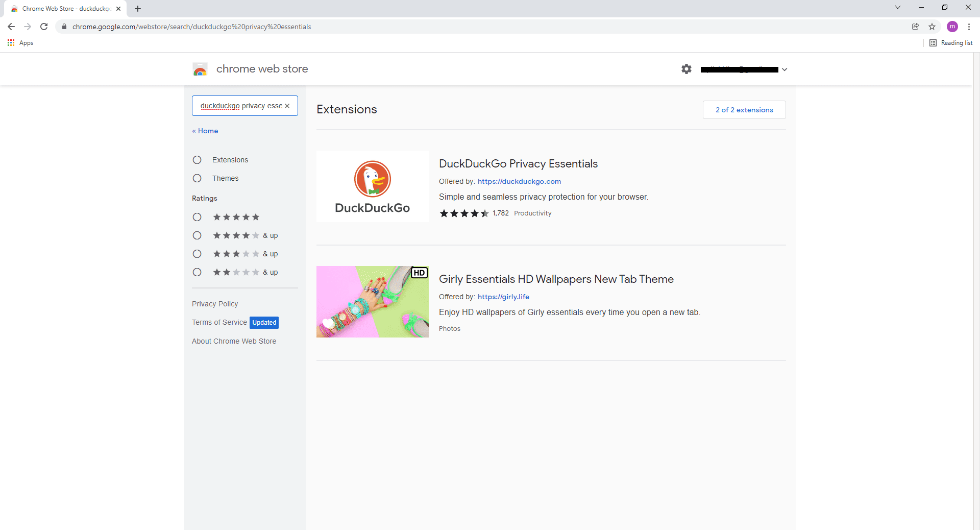The image size is (980, 530).
Task: Click the Photos category label
Action: 450,329
